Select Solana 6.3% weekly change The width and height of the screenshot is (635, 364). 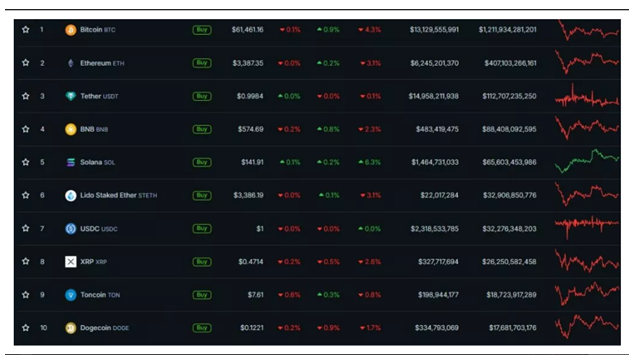click(x=369, y=162)
